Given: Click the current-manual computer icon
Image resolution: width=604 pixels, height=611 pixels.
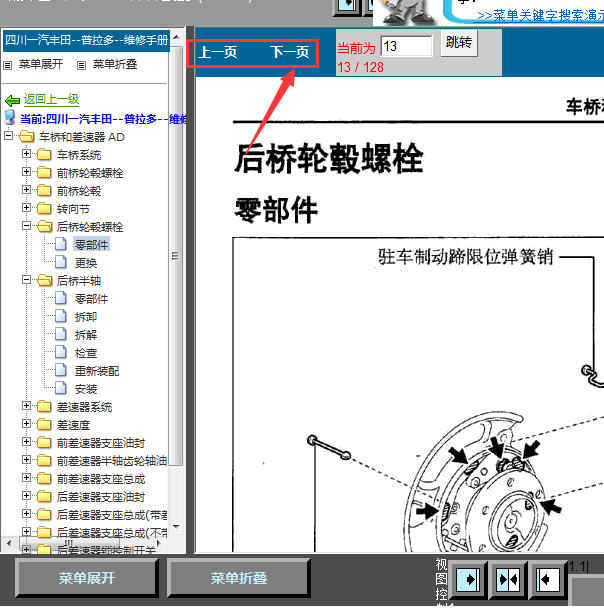Looking at the screenshot, I should click(9, 117).
